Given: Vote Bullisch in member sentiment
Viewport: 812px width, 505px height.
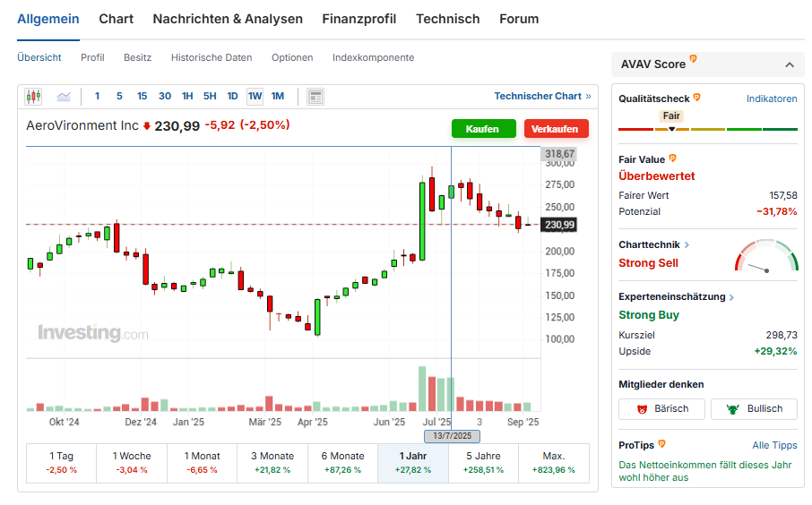Looking at the screenshot, I should coord(754,409).
